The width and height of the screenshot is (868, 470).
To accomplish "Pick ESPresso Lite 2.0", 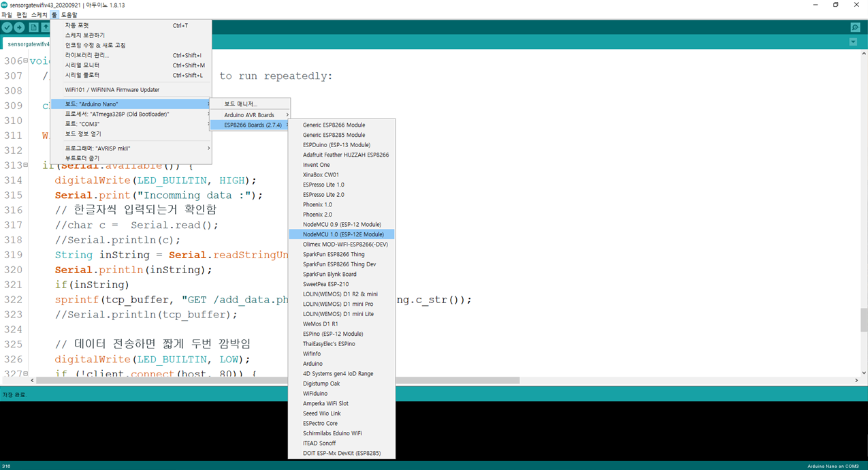I will tap(342, 195).
